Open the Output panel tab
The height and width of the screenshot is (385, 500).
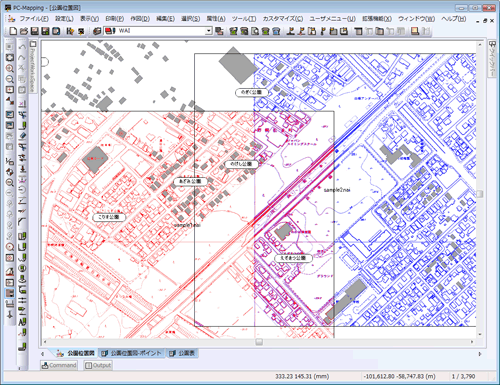pyautogui.click(x=98, y=365)
